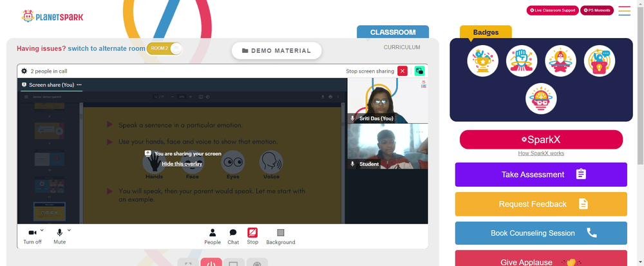
Task: Turn off the camera
Action: (x=32, y=236)
